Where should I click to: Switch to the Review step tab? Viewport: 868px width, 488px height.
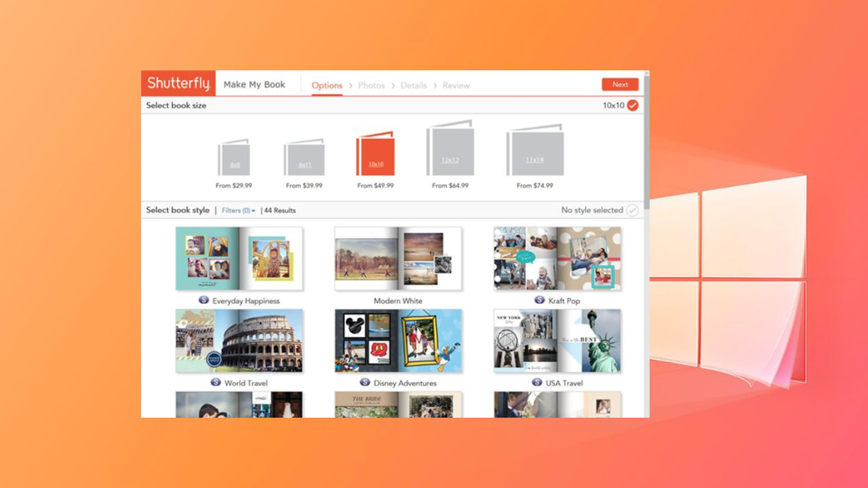[x=456, y=85]
